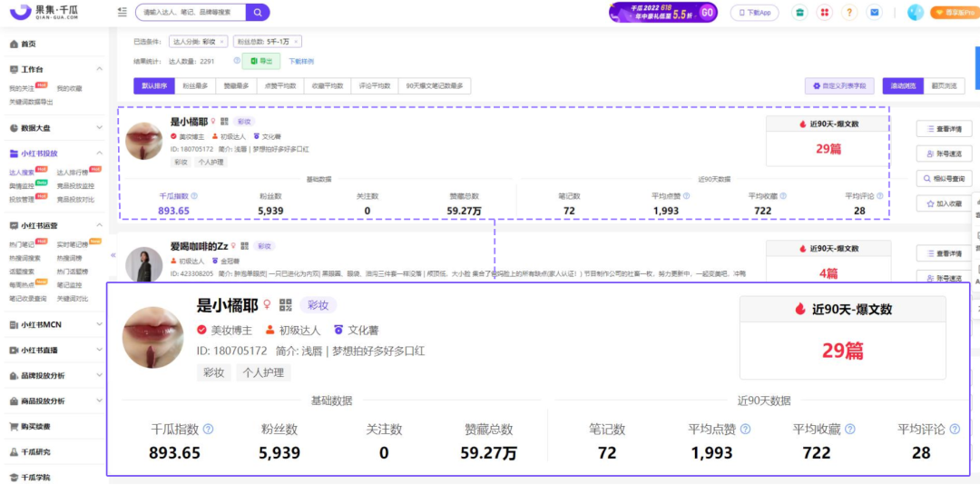Sort by 点赞平均数
Screen dimensions: 980x485
pos(280,85)
